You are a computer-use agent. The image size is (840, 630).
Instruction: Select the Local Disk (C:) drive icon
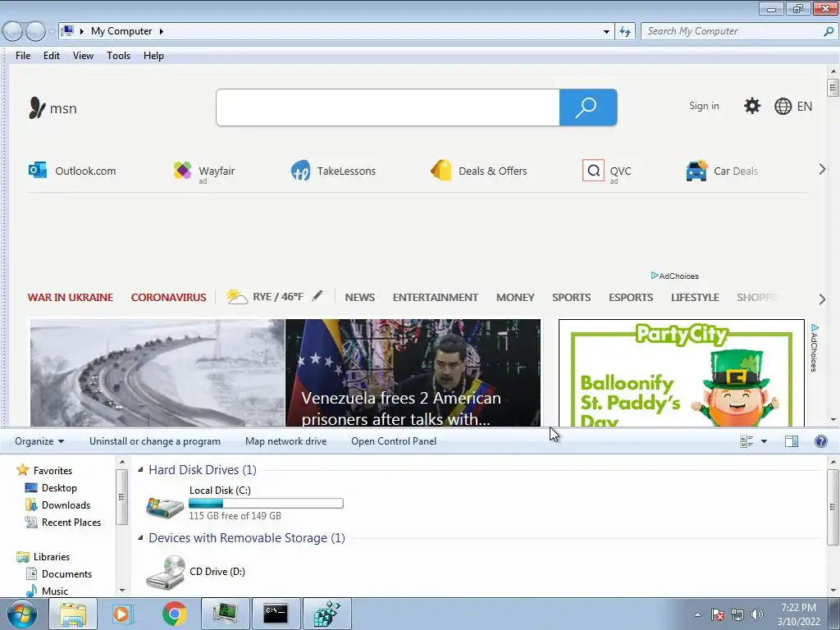(x=165, y=506)
